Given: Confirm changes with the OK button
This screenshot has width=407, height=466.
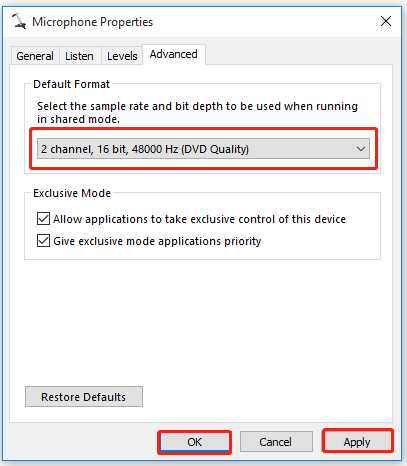Looking at the screenshot, I should 194,442.
